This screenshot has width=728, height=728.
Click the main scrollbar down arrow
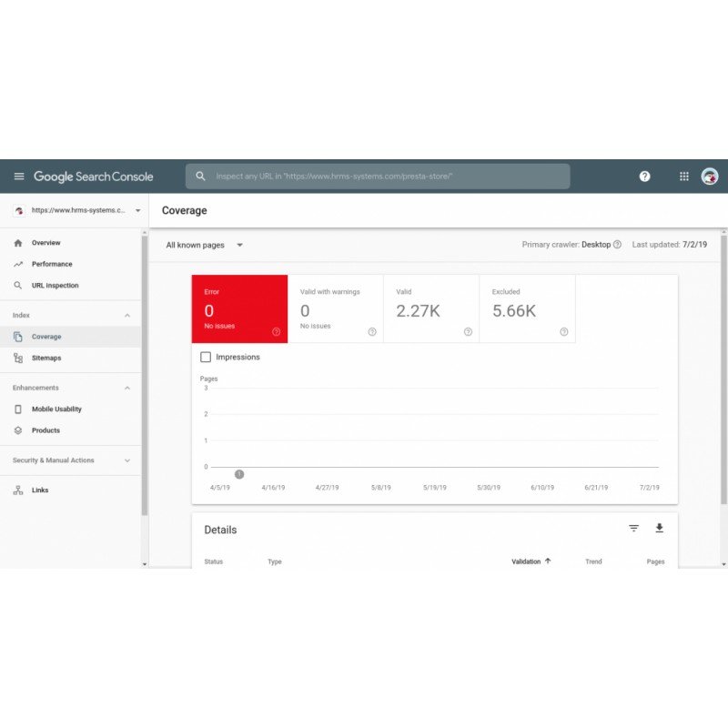tap(723, 564)
